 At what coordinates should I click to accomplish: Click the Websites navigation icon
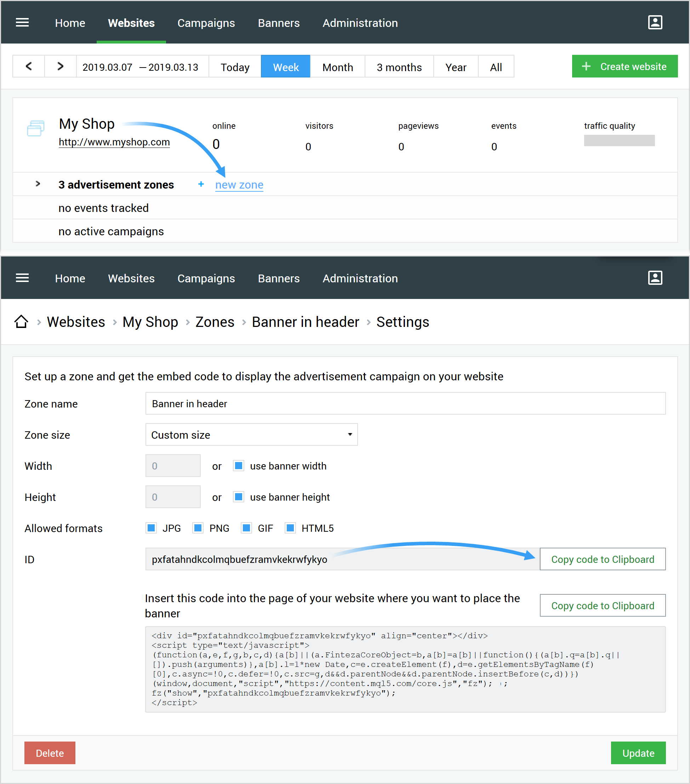[x=131, y=23]
